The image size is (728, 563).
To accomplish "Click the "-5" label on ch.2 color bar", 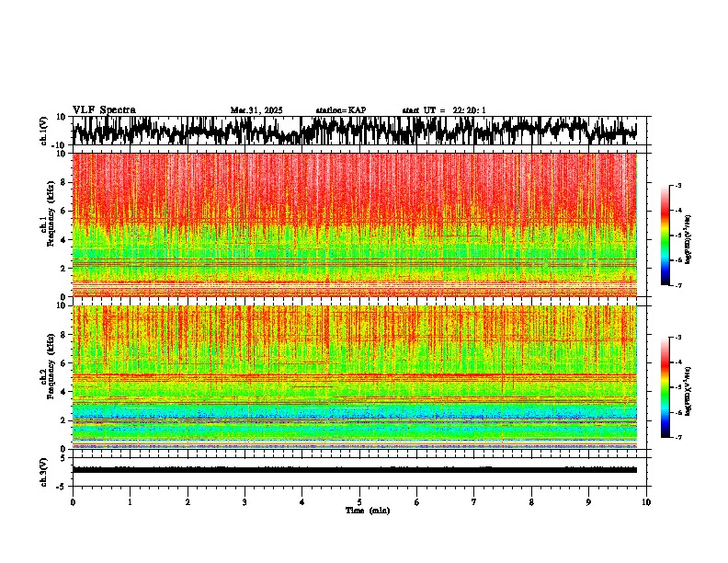I will pos(677,387).
